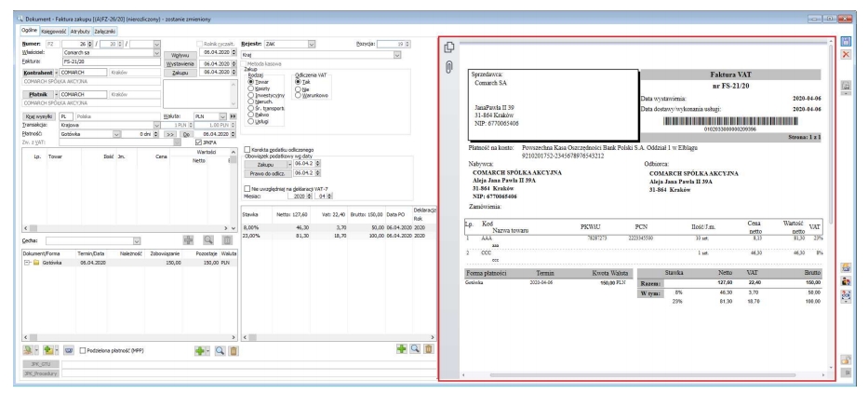This screenshot has width=868, height=394.
Task: Choose Nie for Odliczenia VAT
Action: pyautogui.click(x=298, y=88)
